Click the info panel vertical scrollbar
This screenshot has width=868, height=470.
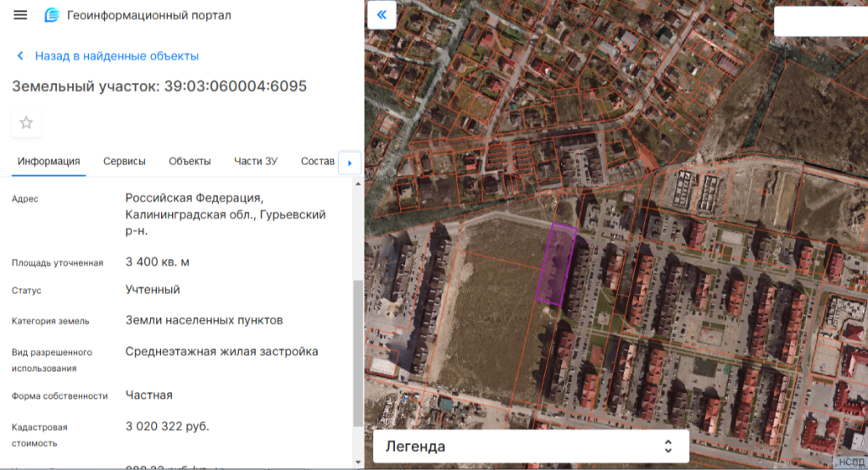click(358, 356)
